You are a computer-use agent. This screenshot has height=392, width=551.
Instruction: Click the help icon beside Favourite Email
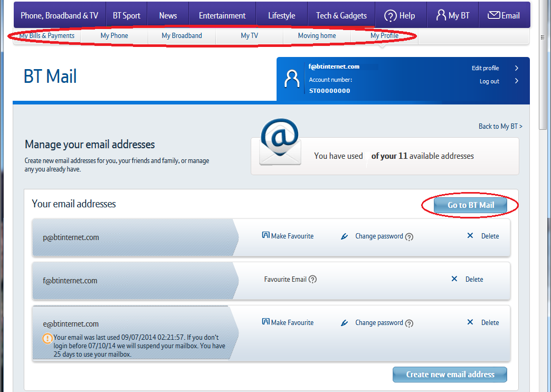tap(312, 280)
